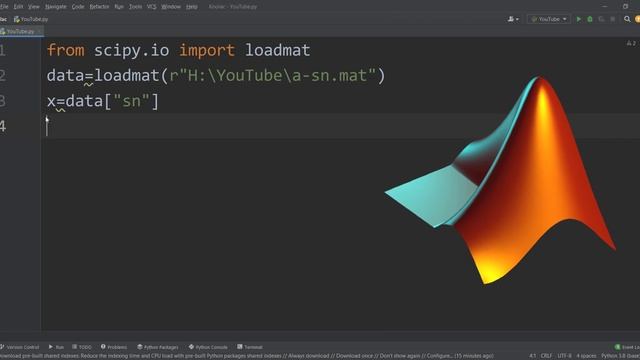The image size is (640, 360).
Task: Click the '4 spaces' indent indicator
Action: (x=586, y=356)
